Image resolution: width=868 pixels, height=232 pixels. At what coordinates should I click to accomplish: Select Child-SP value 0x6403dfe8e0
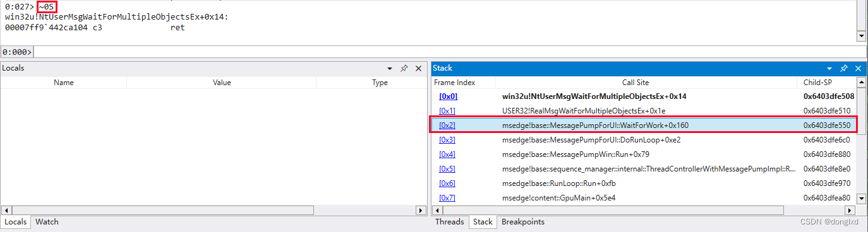[x=826, y=169]
